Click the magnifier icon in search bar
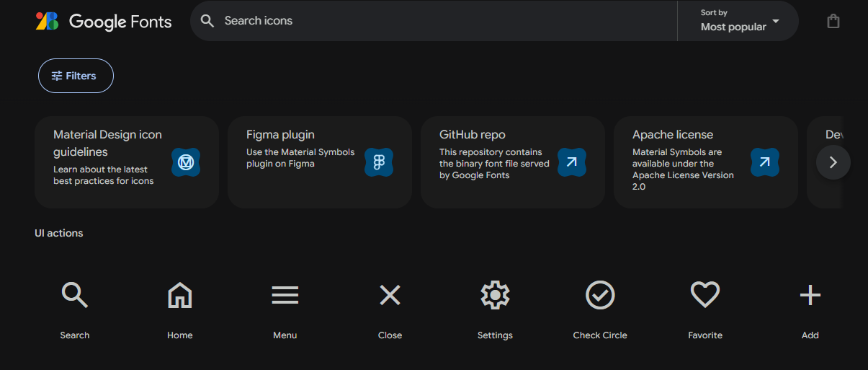 pyautogui.click(x=207, y=21)
